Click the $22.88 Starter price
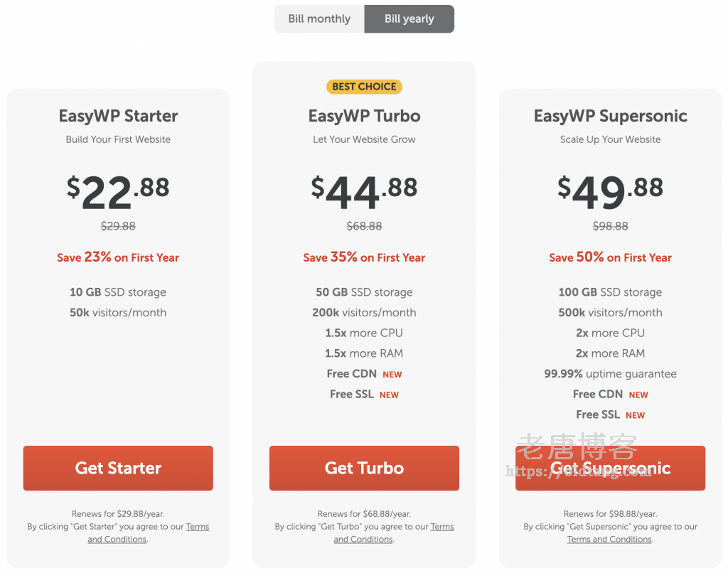The height and width of the screenshot is (573, 728). 118,192
